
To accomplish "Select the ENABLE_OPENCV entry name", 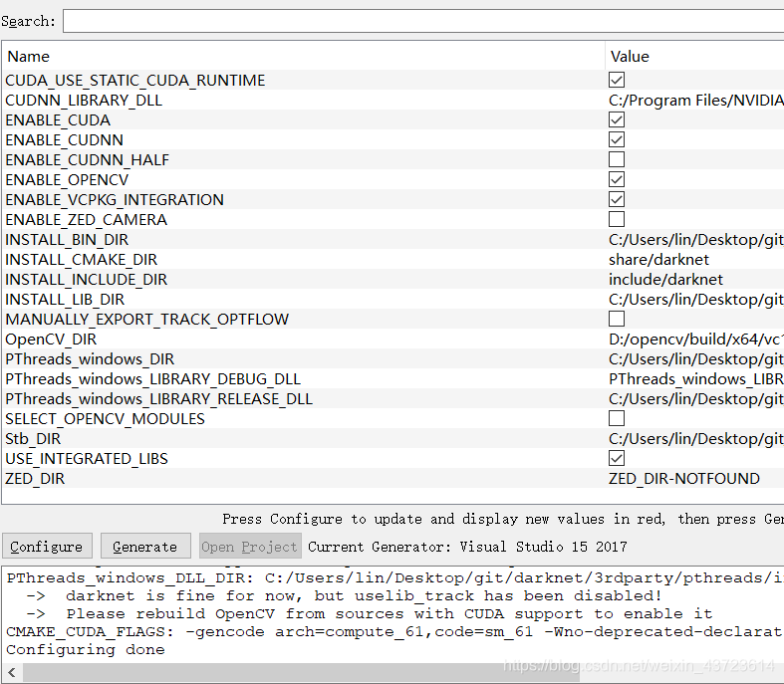I will [67, 180].
